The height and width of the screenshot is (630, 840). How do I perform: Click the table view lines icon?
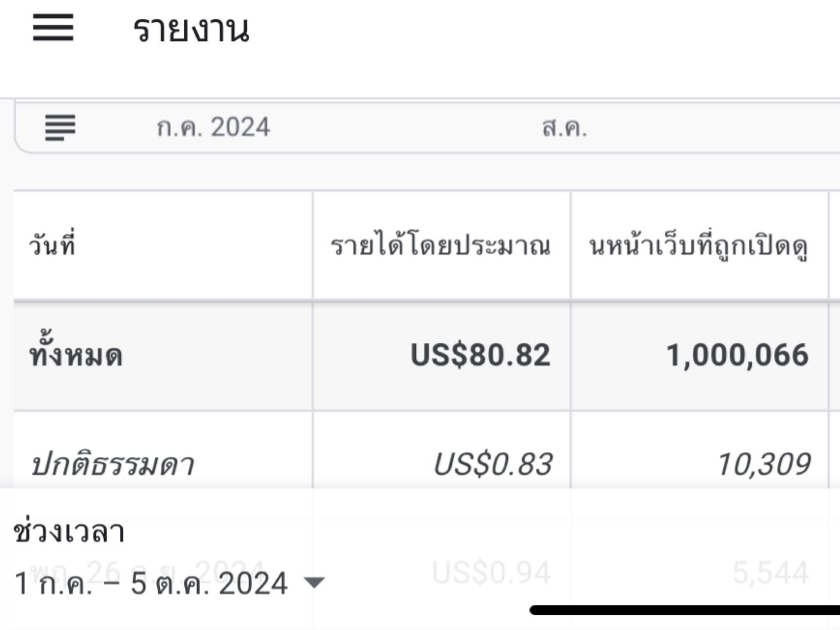pos(60,128)
